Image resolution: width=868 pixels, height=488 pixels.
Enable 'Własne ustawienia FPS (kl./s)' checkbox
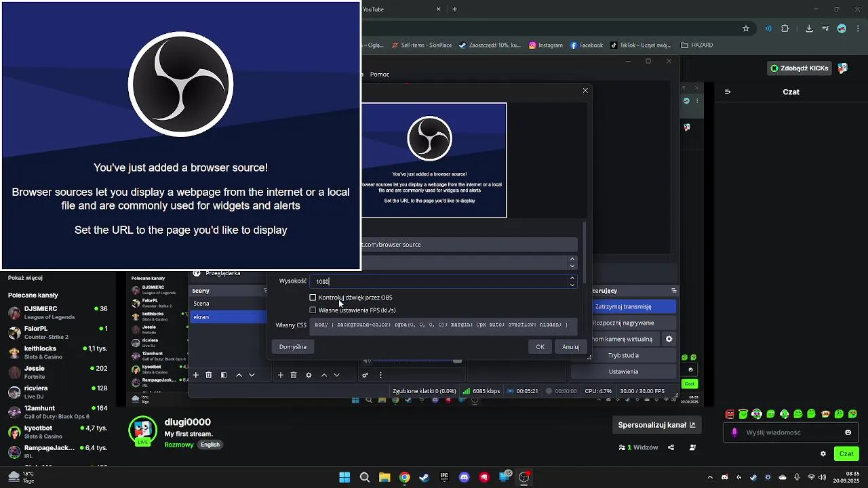pos(313,310)
